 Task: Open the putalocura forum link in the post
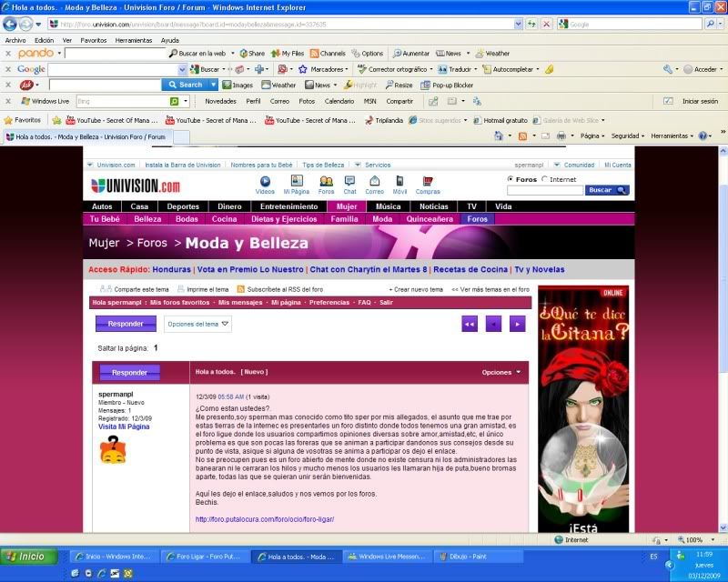(265, 519)
